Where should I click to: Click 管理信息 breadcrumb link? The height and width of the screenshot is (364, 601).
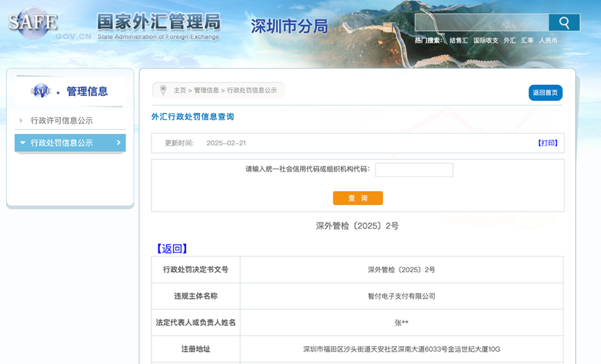pyautogui.click(x=206, y=90)
